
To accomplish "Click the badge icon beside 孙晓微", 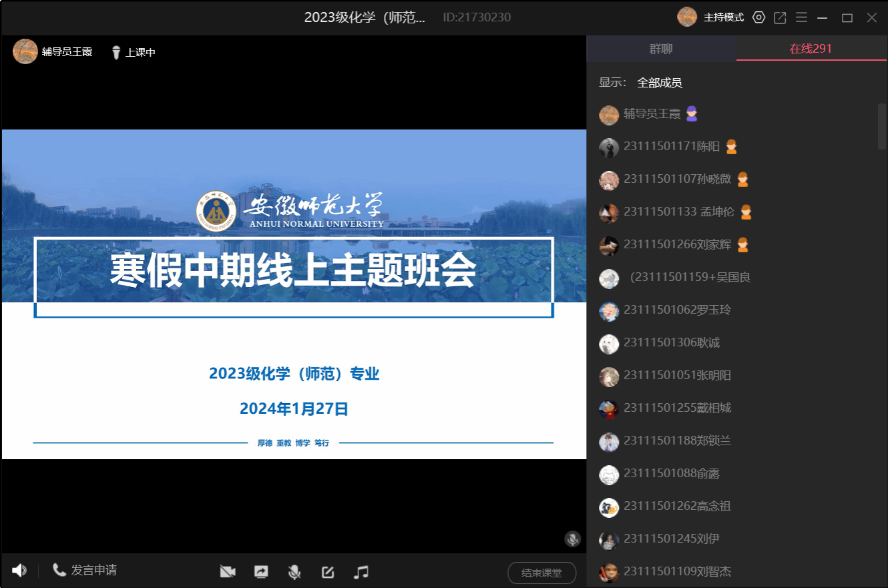I will point(742,180).
